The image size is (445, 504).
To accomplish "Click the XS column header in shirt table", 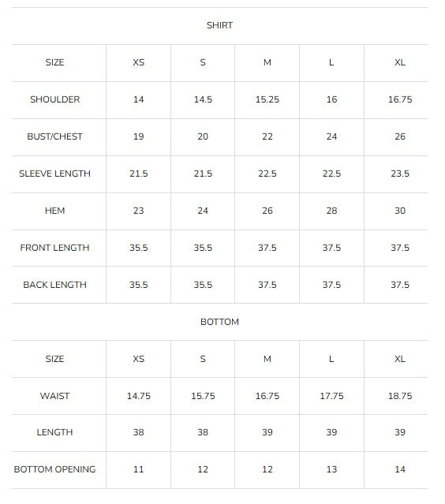I will (x=139, y=62).
